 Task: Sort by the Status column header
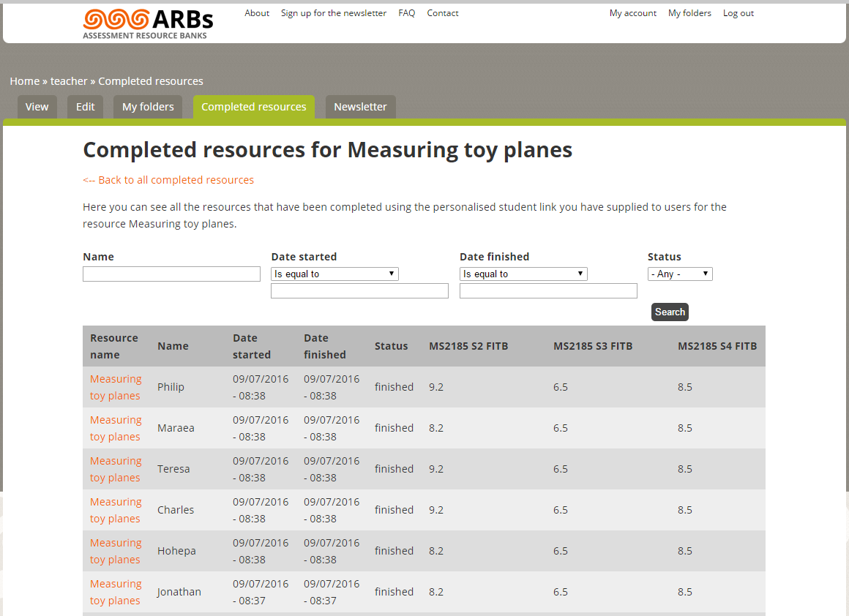(391, 346)
